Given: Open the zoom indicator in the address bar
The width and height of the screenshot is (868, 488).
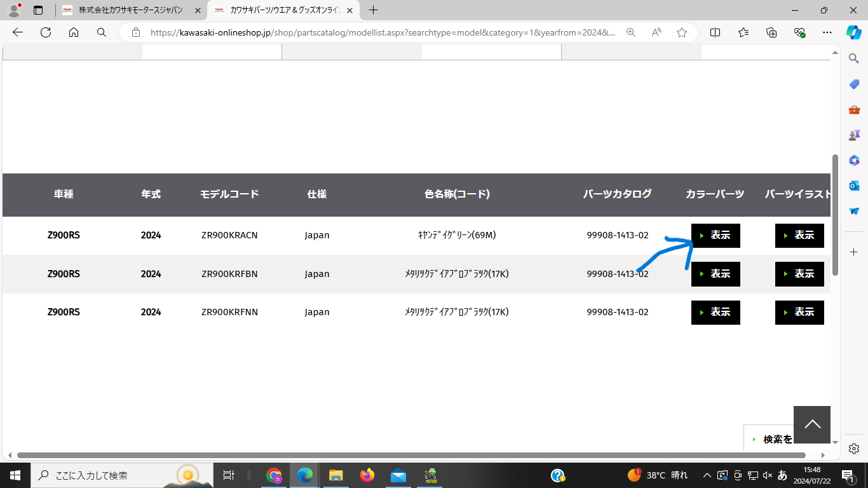Looking at the screenshot, I should click(x=631, y=32).
